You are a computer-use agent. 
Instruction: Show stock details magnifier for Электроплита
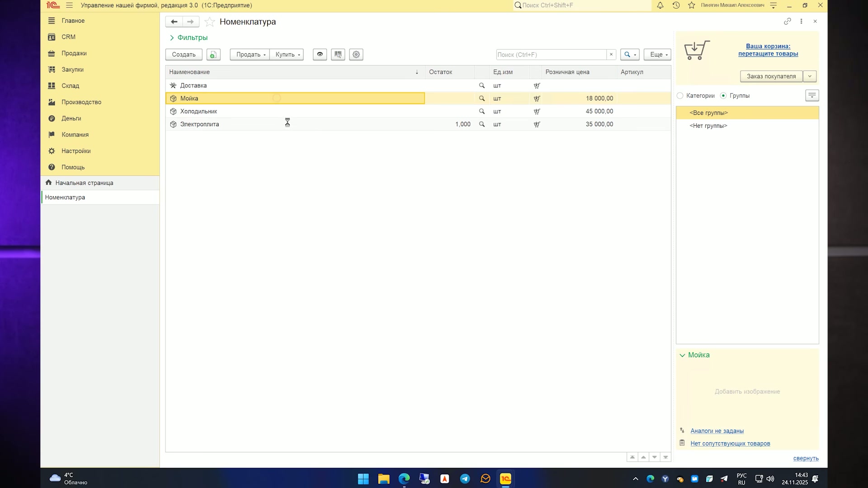pyautogui.click(x=482, y=124)
